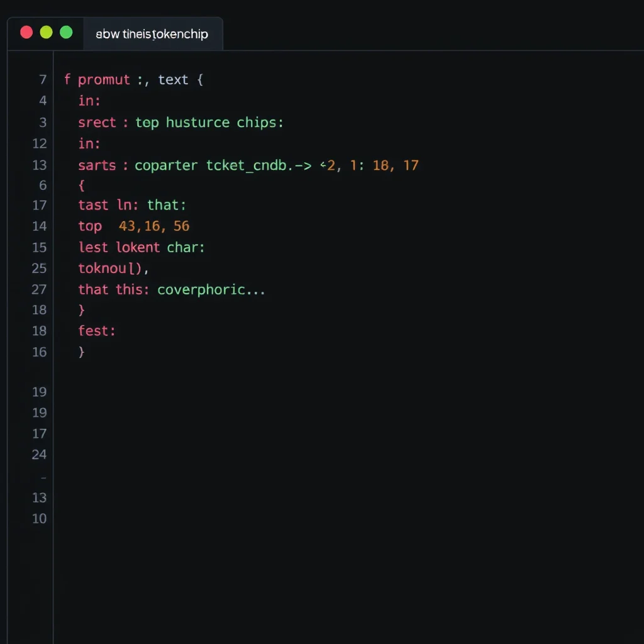Click the number '43' after top
This screenshot has width=644, height=644.
[127, 226]
